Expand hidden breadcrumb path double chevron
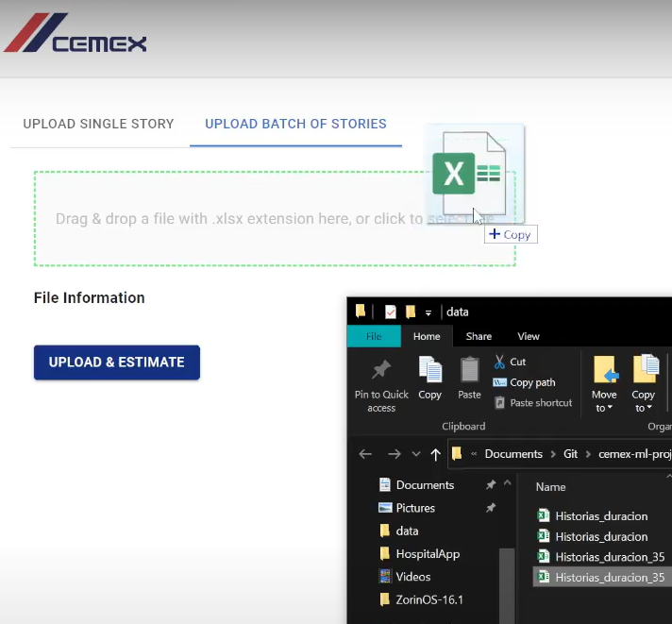672x624 pixels. pyautogui.click(x=474, y=454)
